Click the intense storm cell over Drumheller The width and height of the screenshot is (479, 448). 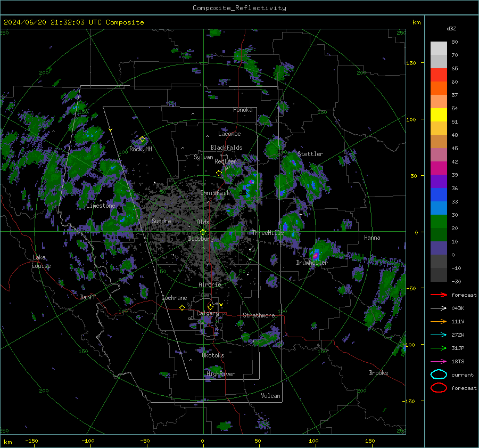coord(316,255)
